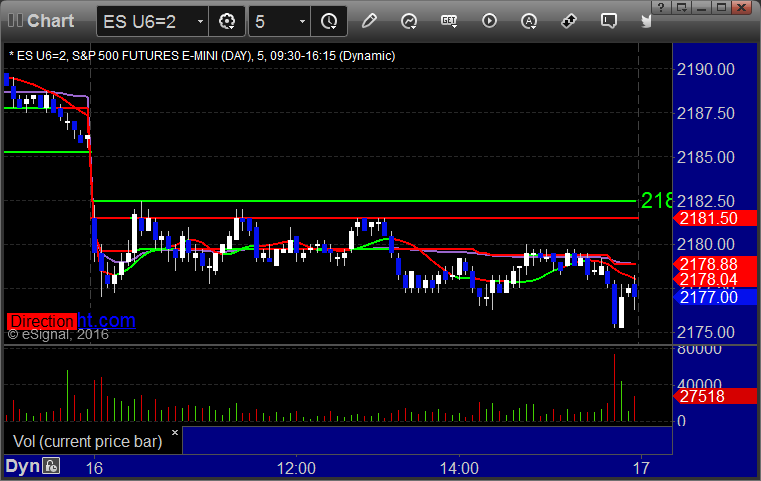Open the alerts circled-A menu
This screenshot has width=761, height=481.
(x=529, y=21)
